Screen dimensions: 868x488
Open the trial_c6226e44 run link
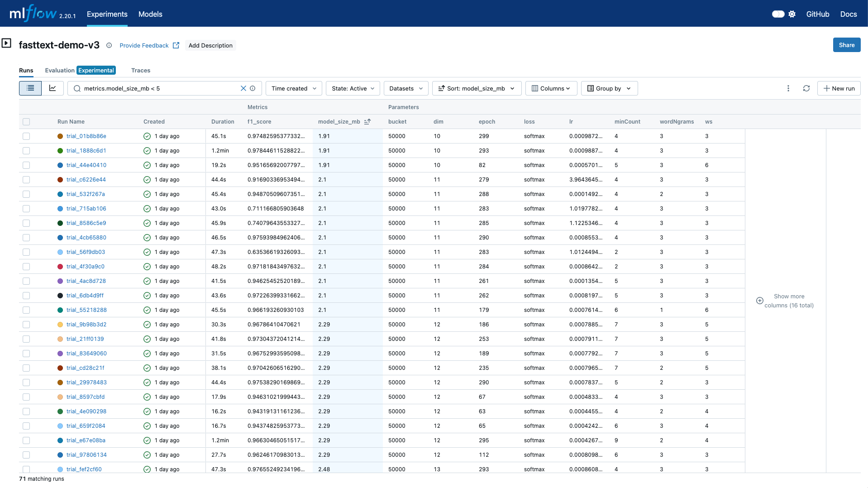tap(86, 180)
